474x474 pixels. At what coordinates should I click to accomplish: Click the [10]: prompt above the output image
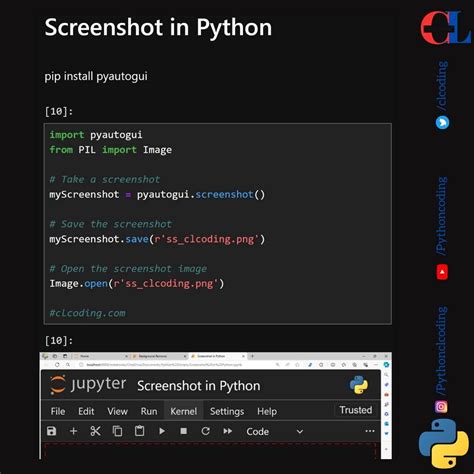[59, 340]
